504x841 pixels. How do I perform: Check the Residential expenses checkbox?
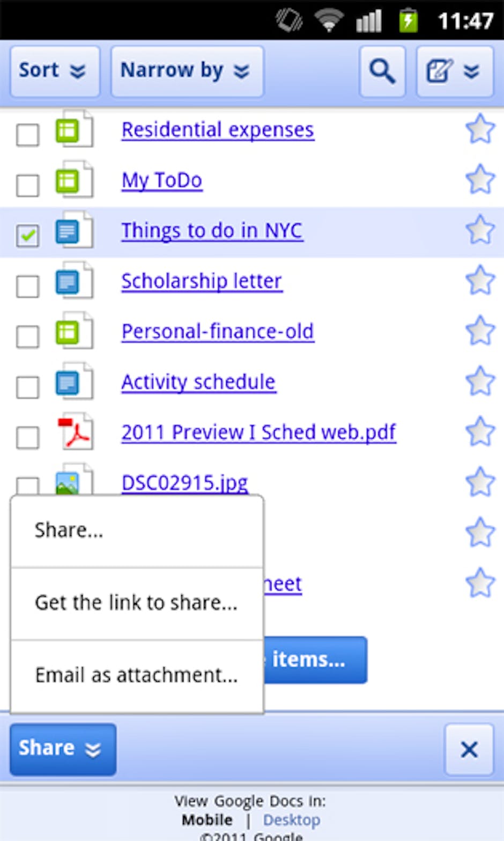click(x=27, y=135)
